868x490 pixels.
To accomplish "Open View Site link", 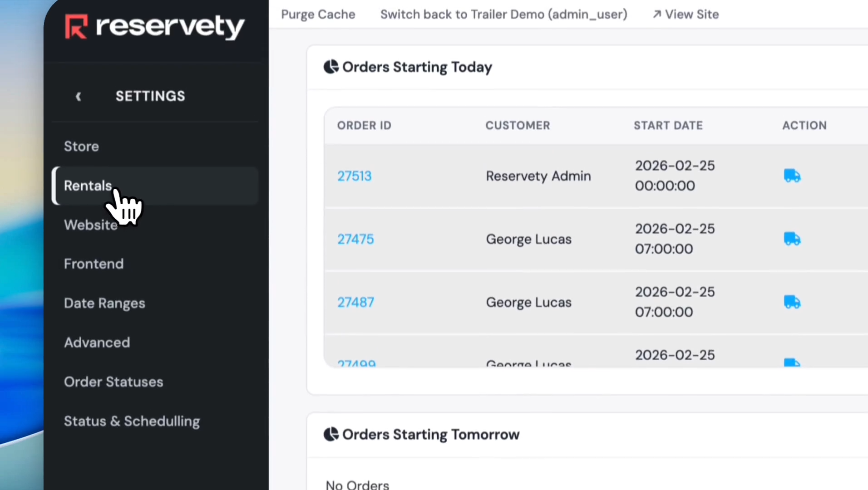I will (686, 15).
